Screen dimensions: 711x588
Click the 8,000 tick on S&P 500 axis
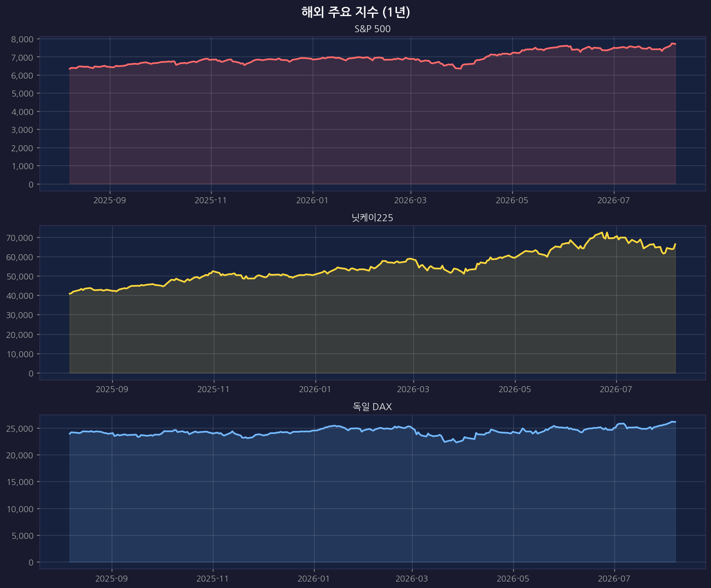pos(22,39)
